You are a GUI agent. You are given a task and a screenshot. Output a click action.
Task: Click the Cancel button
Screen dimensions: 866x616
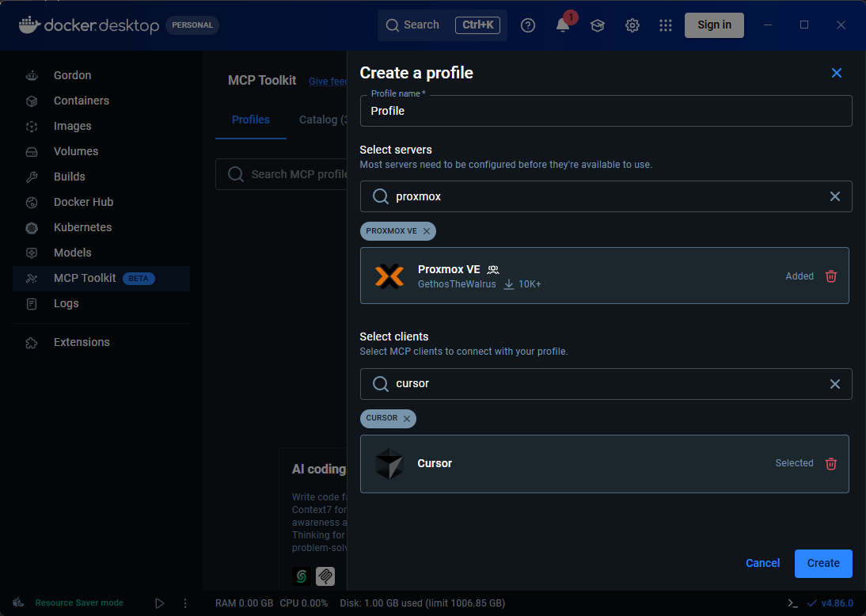(x=763, y=563)
